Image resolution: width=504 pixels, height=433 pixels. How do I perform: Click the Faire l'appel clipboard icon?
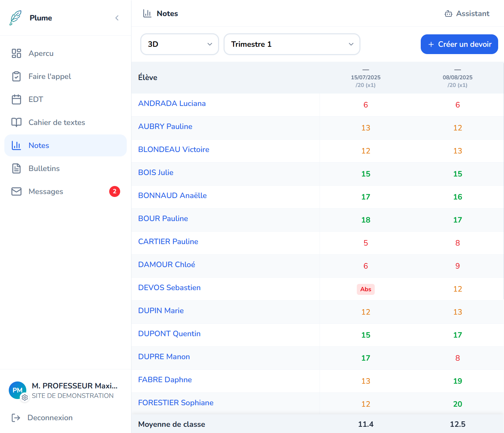pyautogui.click(x=16, y=76)
